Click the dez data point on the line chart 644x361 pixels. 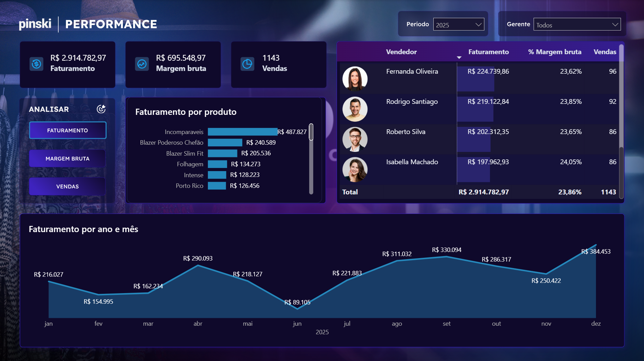[596, 245]
